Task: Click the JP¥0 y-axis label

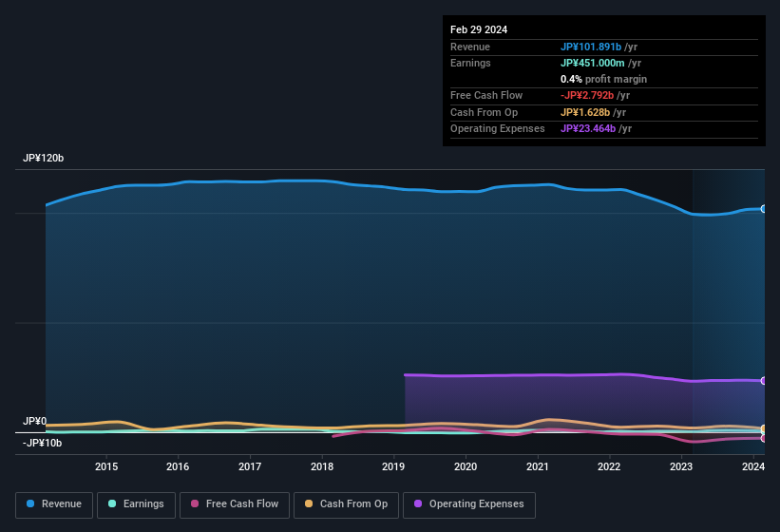Action: tap(35, 421)
